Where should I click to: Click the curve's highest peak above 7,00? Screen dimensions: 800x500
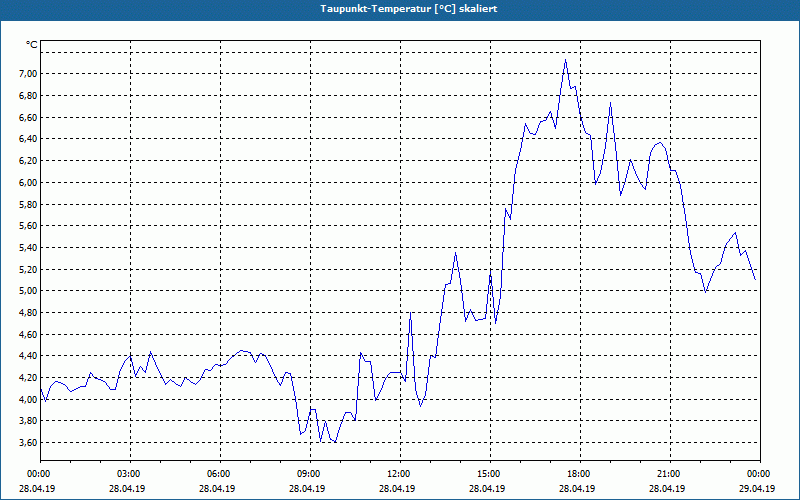click(565, 60)
